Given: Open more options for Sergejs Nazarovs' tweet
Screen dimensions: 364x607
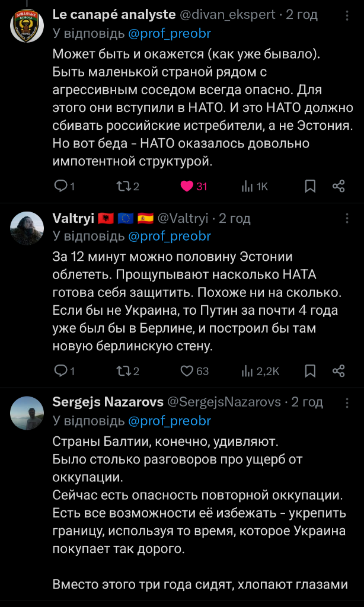Looking at the screenshot, I should click(347, 402).
